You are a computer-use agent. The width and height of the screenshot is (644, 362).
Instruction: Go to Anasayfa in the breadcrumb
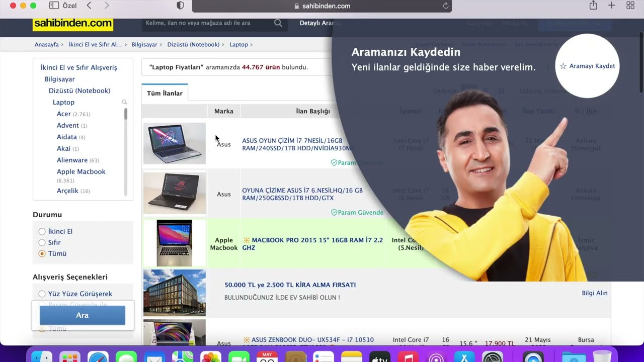point(47,44)
